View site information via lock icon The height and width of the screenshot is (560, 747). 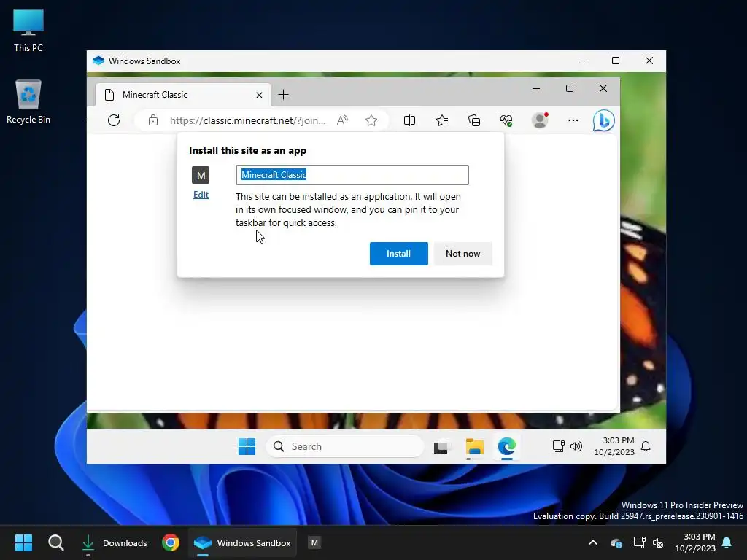point(153,120)
